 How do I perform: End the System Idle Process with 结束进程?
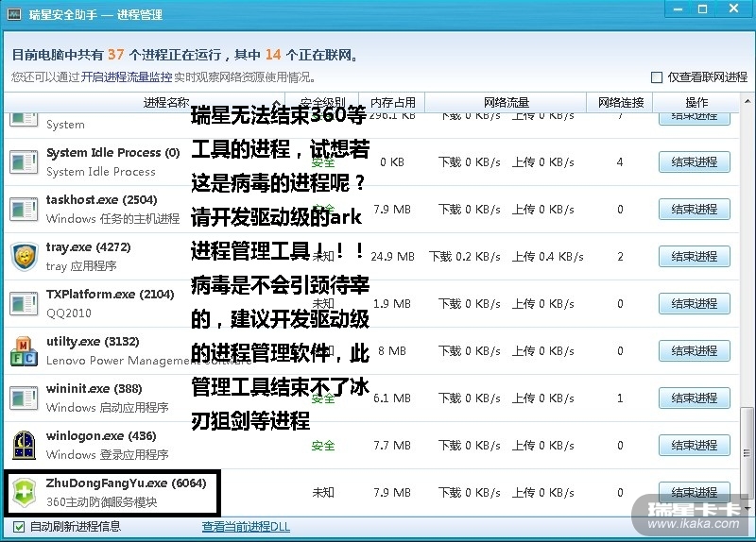pos(695,161)
